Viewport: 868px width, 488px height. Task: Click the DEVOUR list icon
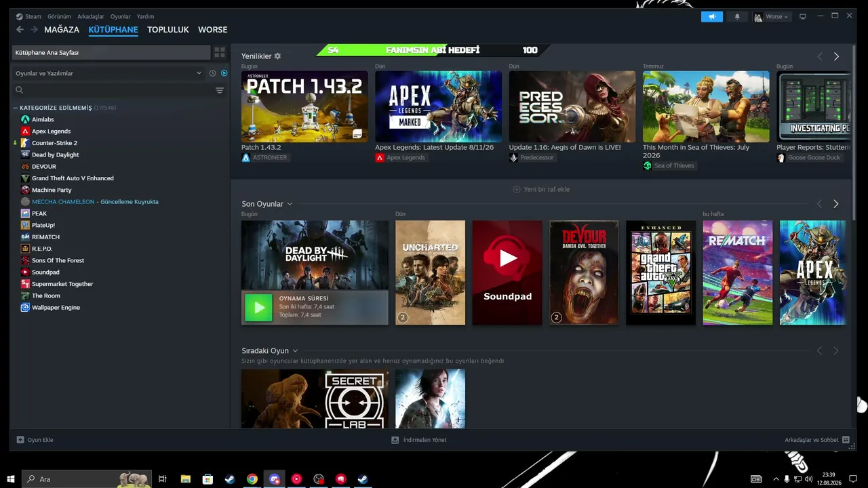(x=25, y=167)
